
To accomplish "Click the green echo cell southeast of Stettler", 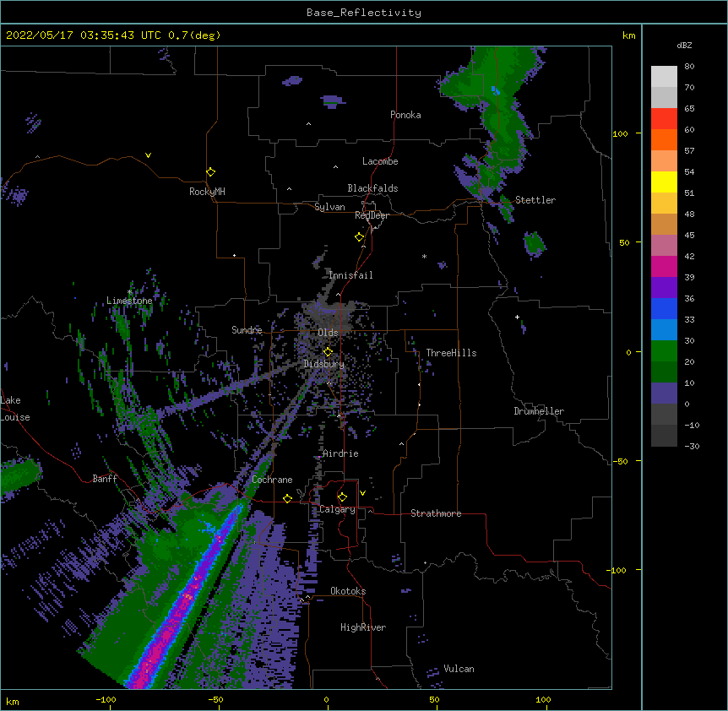I will [x=535, y=243].
